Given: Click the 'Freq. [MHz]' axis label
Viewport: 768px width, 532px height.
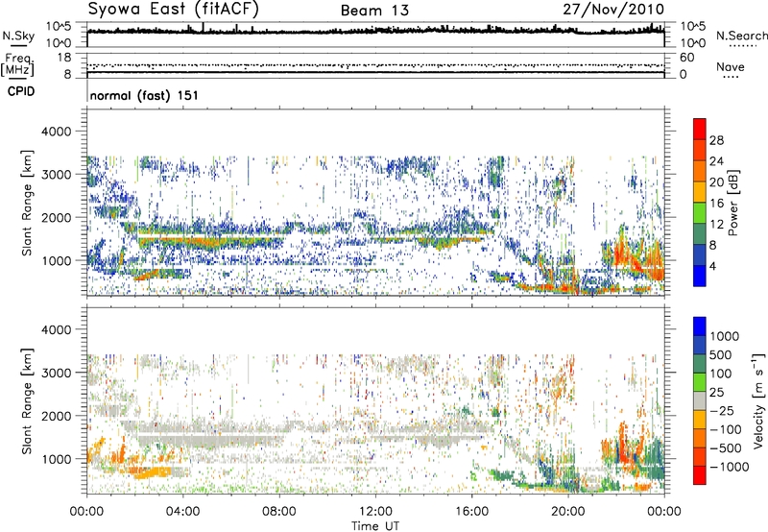Looking at the screenshot, I should [17, 65].
